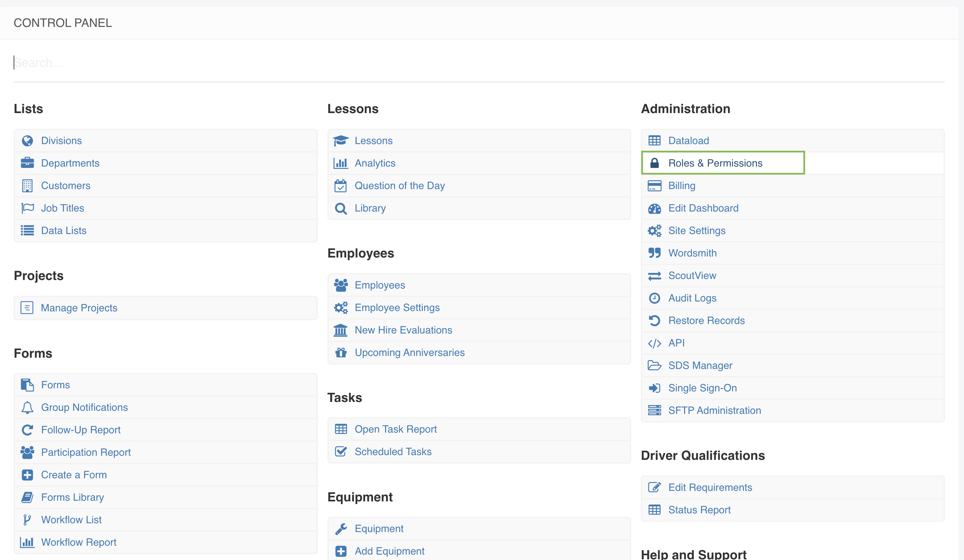Click the bar chart icon next to Analytics
The image size is (964, 560).
pos(341,163)
